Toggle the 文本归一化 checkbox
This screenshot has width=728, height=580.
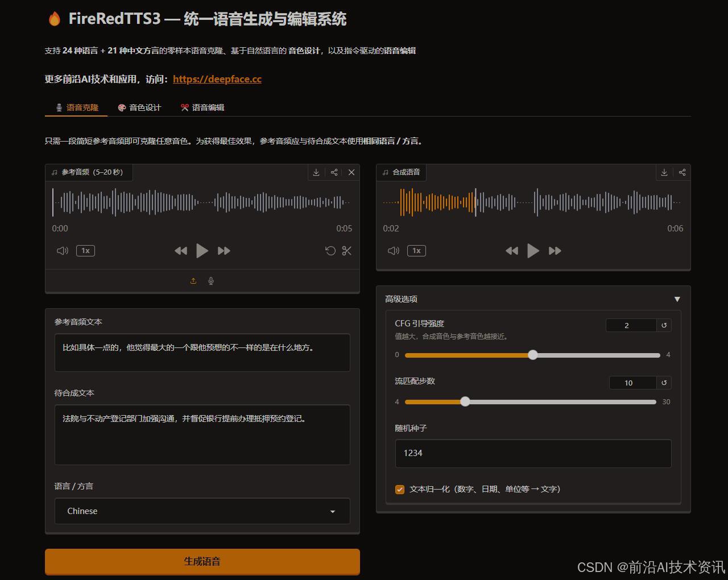tap(400, 489)
